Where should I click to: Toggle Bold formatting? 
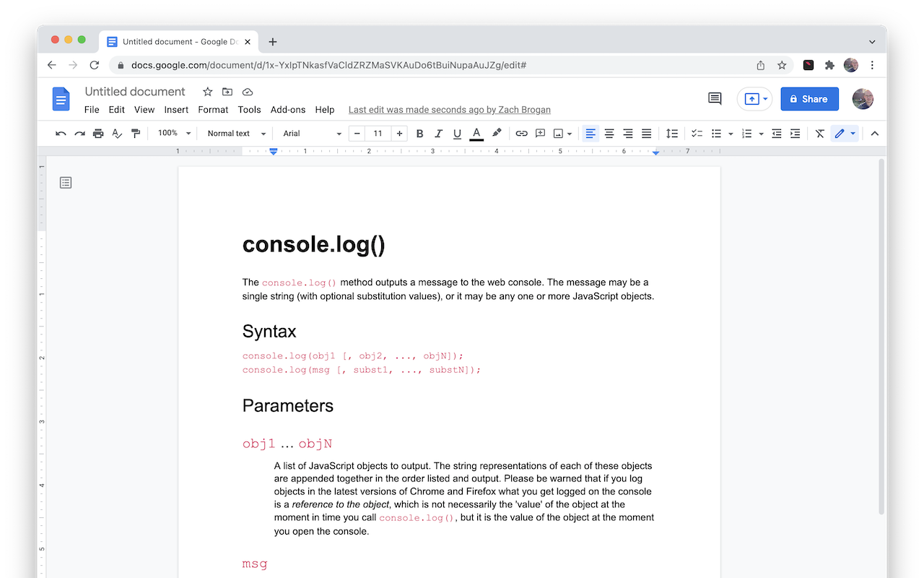click(419, 134)
